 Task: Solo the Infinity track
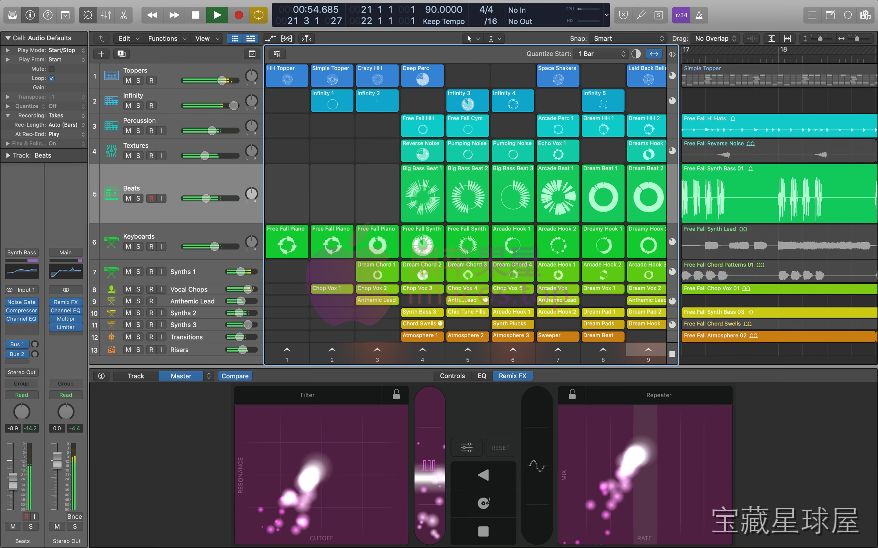tap(138, 106)
